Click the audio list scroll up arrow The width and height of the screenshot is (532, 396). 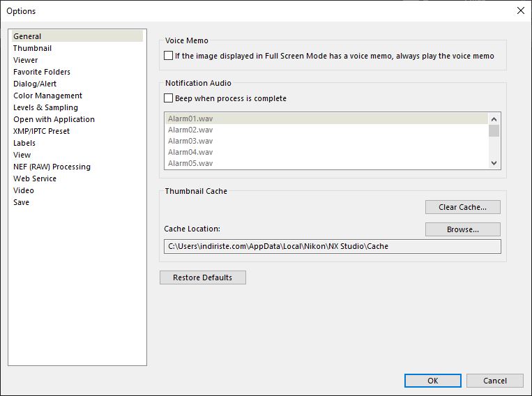coord(494,119)
